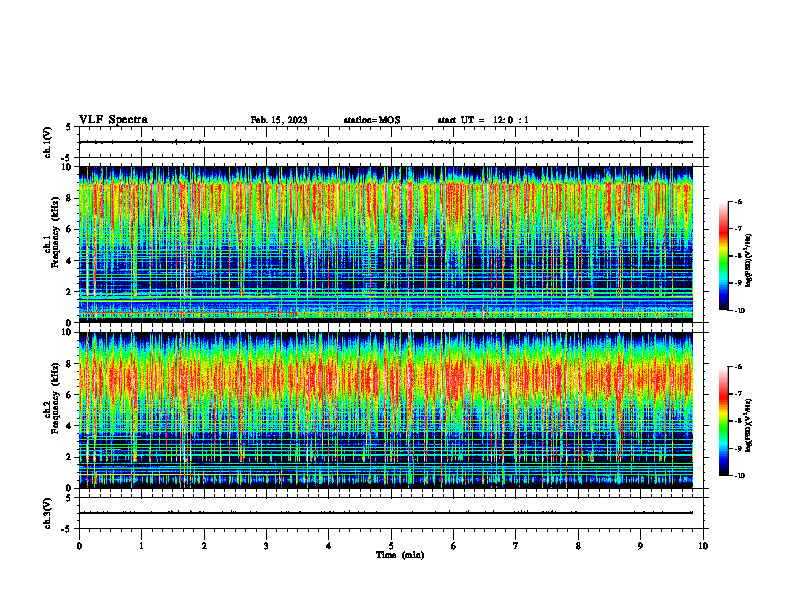The width and height of the screenshot is (792, 612).
Task: Click the ch.2 frequency tick label "2"
Action: [70, 457]
